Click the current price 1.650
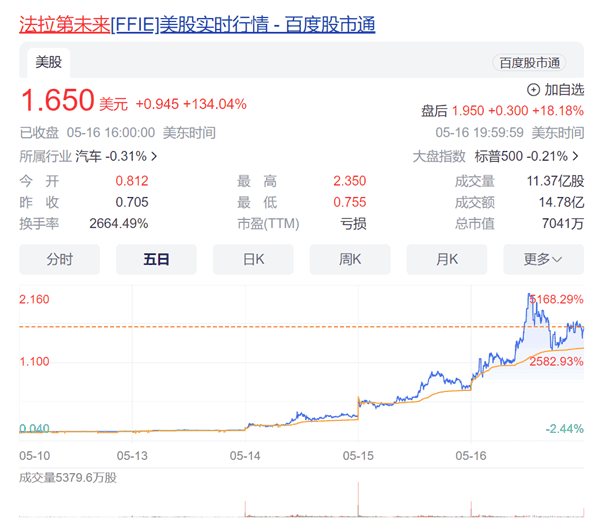 pyautogui.click(x=57, y=100)
